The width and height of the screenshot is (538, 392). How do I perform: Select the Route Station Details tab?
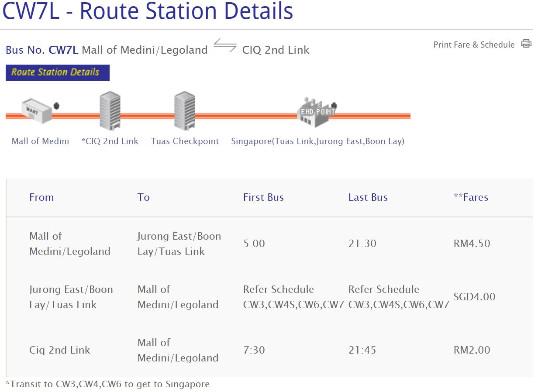point(57,72)
